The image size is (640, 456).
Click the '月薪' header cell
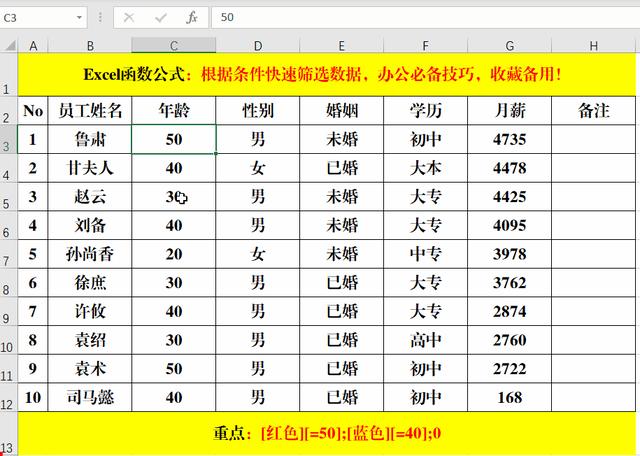coord(509,111)
